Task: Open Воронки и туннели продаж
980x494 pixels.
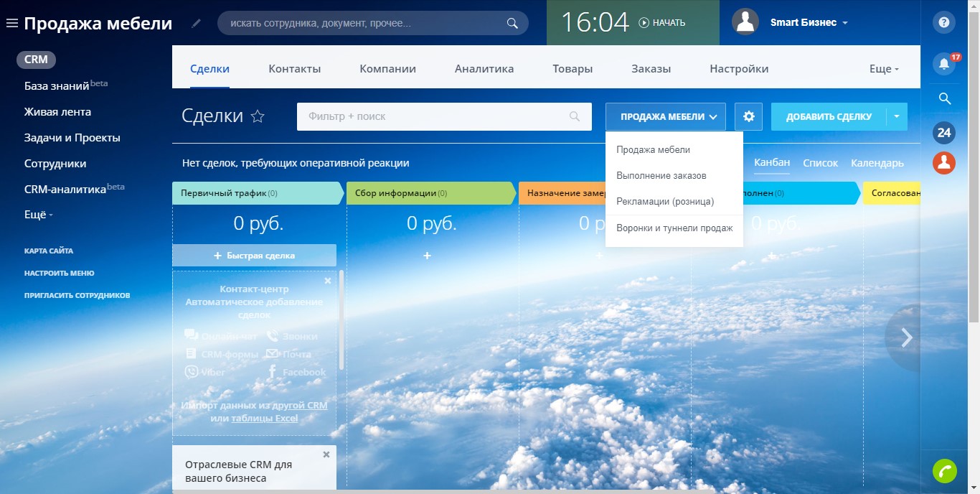Action: click(674, 228)
